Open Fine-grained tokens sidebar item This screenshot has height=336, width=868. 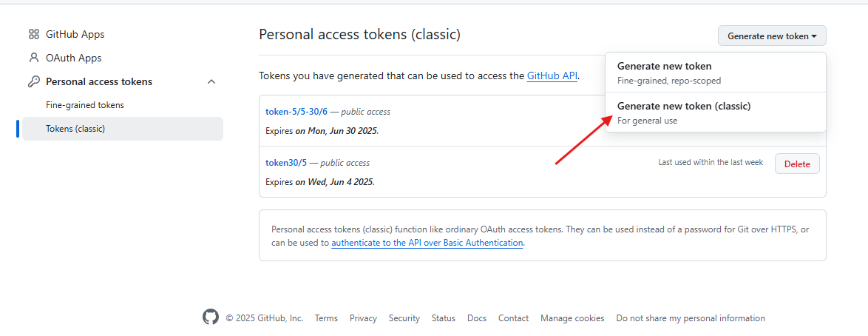85,105
